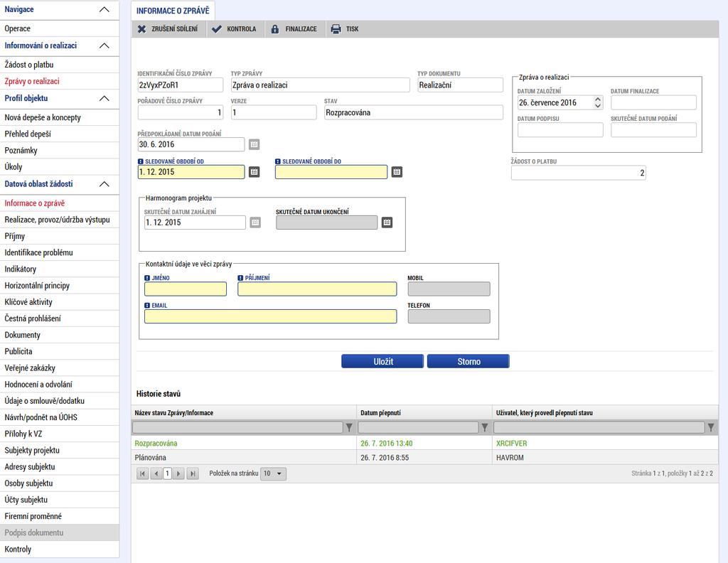Screen dimensions: 728x563
Task: Click the Uložit button
Action: pos(382,362)
